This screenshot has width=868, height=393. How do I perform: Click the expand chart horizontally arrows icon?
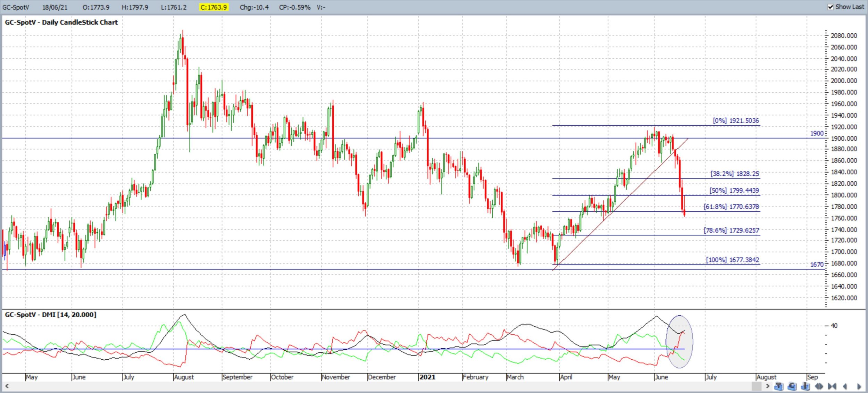click(819, 386)
